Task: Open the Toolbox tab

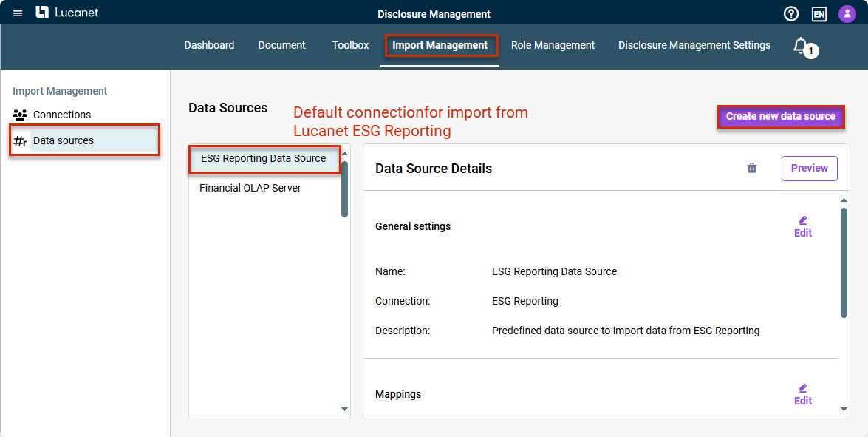Action: 350,45
